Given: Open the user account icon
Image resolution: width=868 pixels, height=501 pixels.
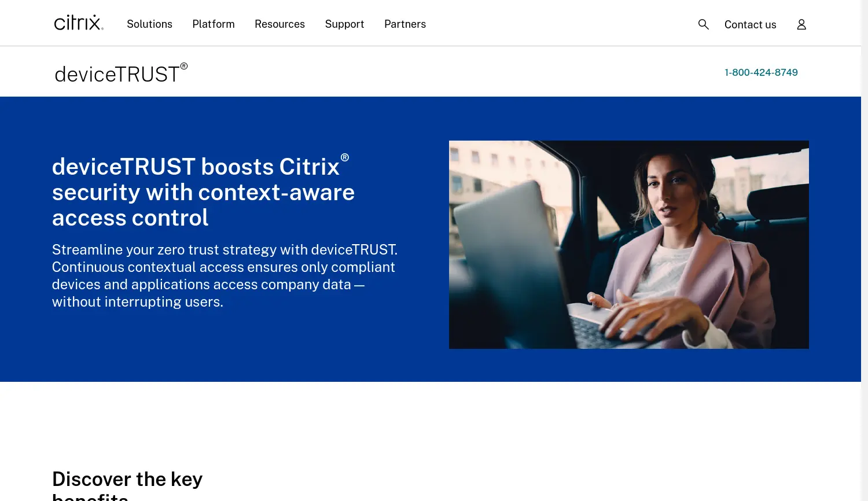Looking at the screenshot, I should 801,24.
